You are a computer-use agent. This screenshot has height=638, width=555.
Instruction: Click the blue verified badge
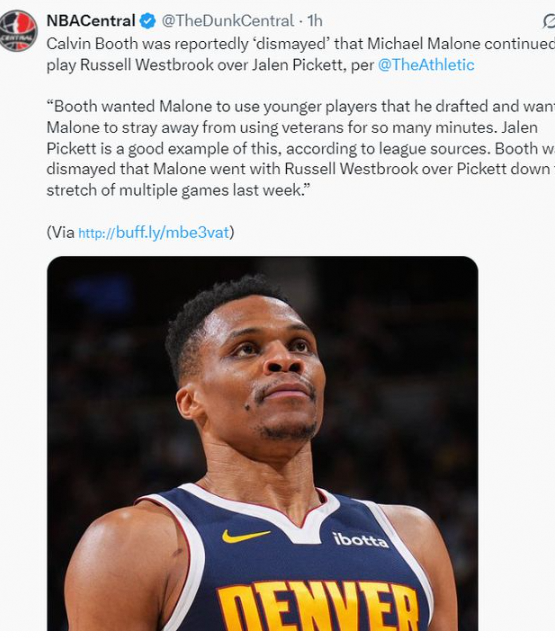point(148,21)
